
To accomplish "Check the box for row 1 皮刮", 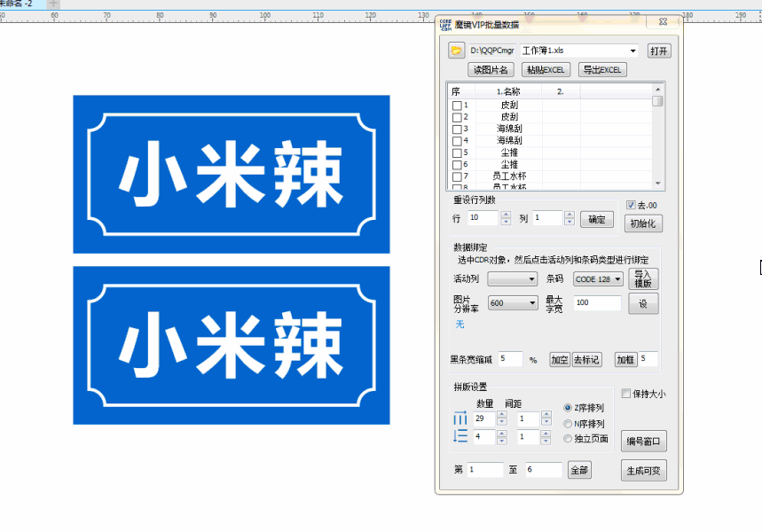I will [x=457, y=106].
